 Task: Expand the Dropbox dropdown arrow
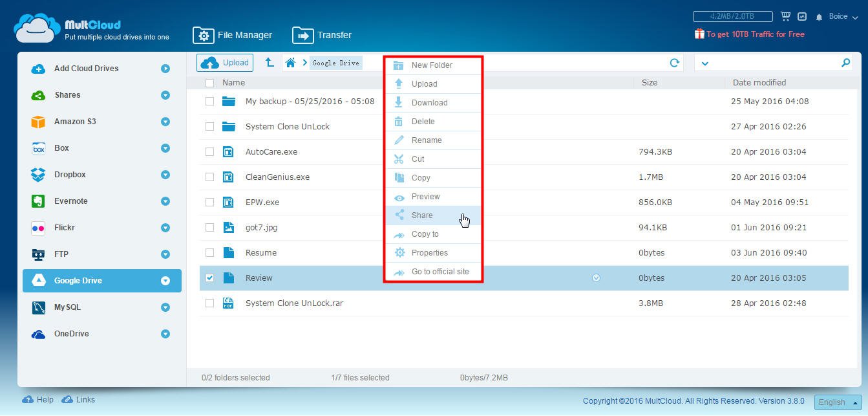165,175
